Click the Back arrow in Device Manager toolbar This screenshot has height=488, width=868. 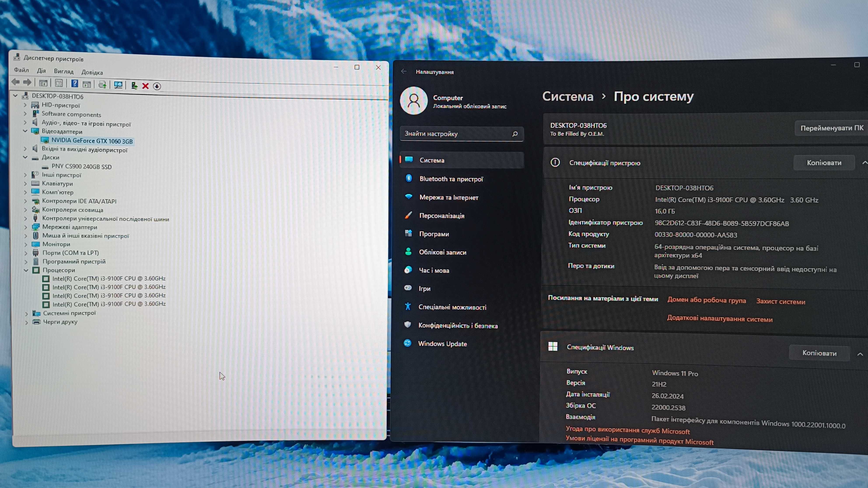(16, 82)
